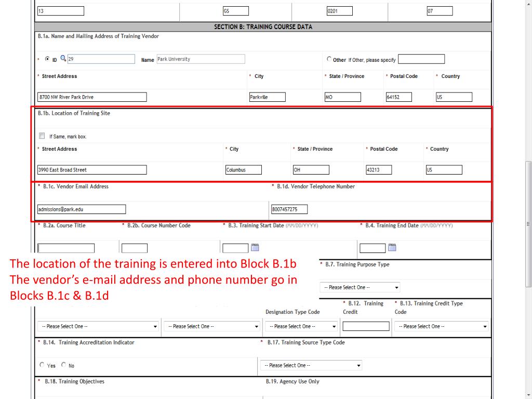The image size is (532, 399).
Task: Open the B.13 Training Credit Type Code dropdown
Action: [x=442, y=326]
